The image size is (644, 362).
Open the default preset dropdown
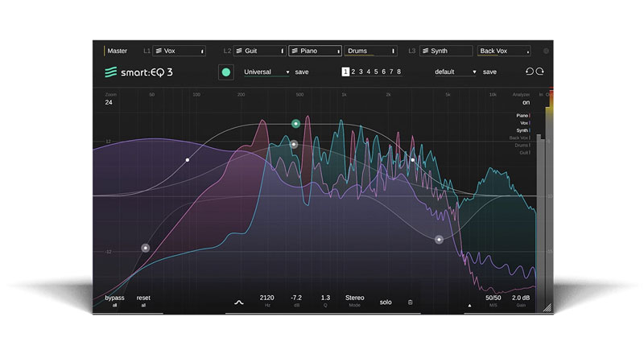pyautogui.click(x=456, y=72)
